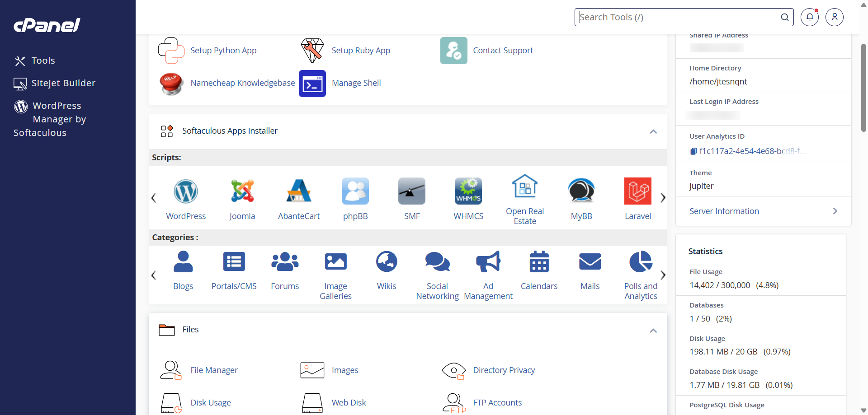Open the Disk Usage link
868x415 pixels.
point(211,402)
